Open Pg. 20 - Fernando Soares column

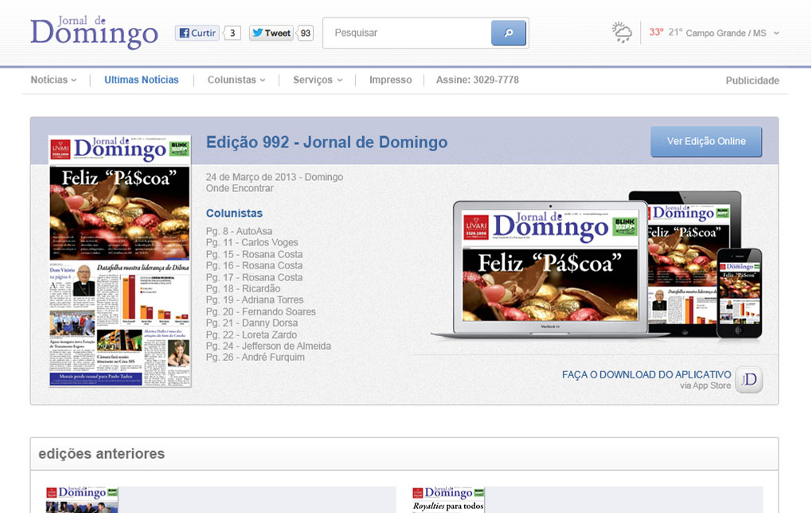click(261, 312)
